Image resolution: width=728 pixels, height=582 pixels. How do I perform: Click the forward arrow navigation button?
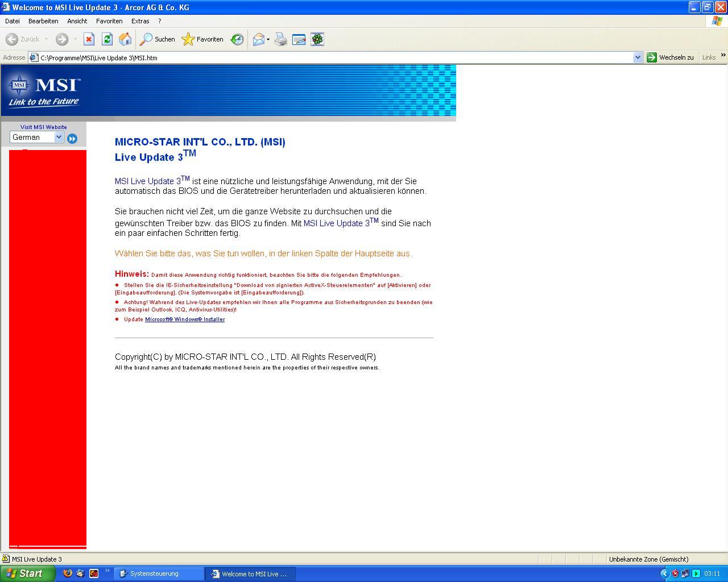click(62, 39)
